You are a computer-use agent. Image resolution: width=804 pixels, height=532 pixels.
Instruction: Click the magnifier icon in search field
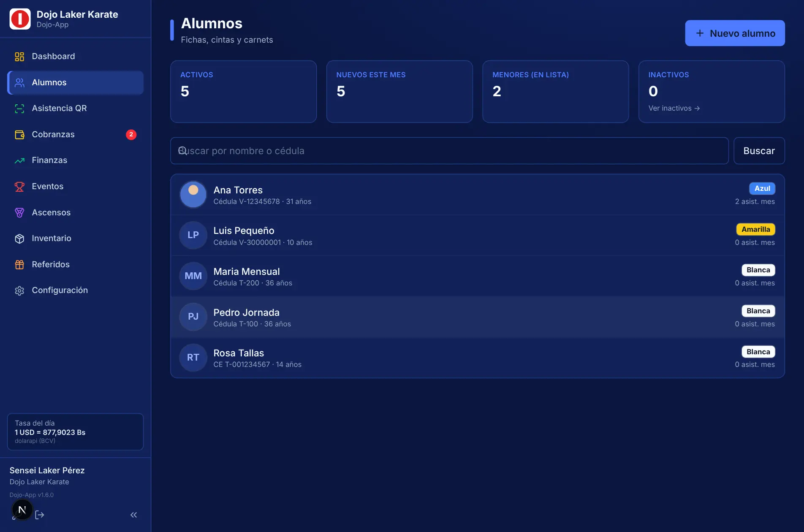tap(182, 151)
